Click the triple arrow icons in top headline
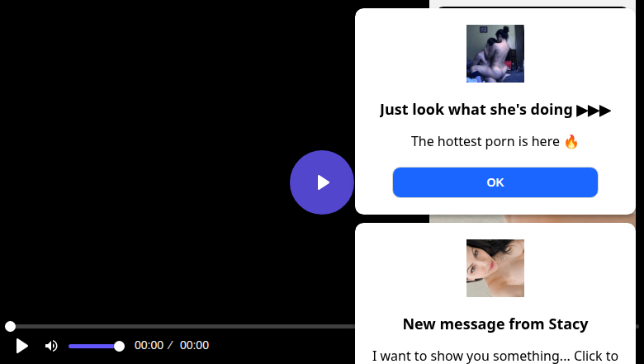The width and height of the screenshot is (644, 364). (x=594, y=110)
